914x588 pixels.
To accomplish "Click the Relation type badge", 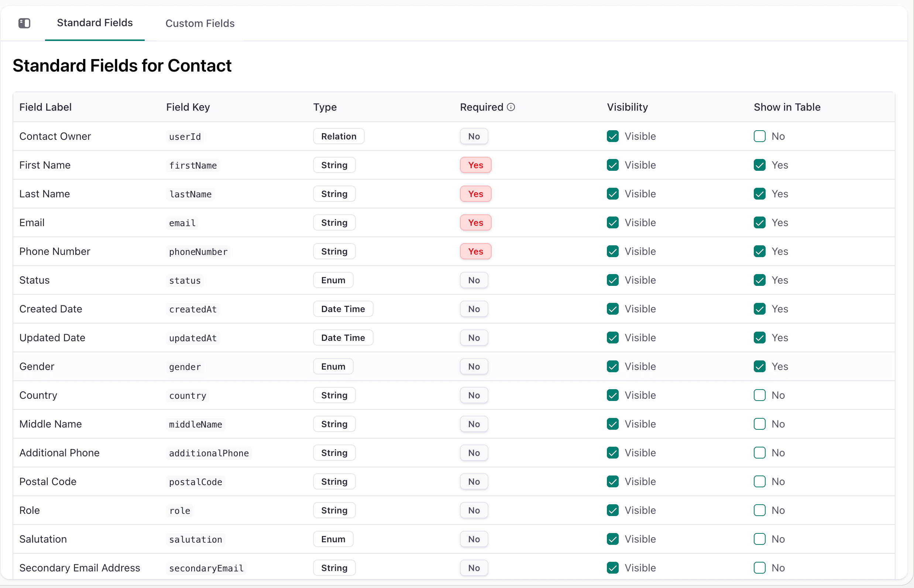I will [339, 136].
